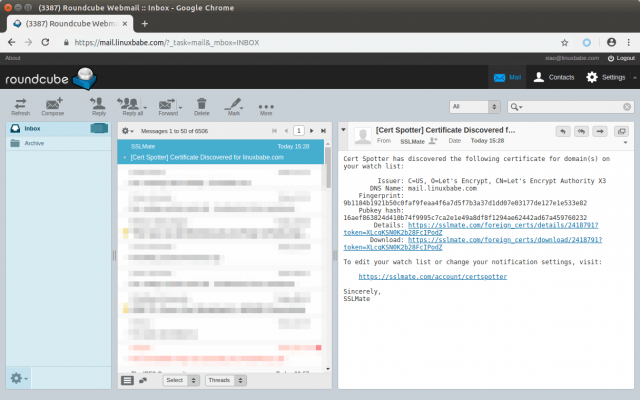The width and height of the screenshot is (640, 400).
Task: Open the More actions menu
Action: [x=266, y=106]
